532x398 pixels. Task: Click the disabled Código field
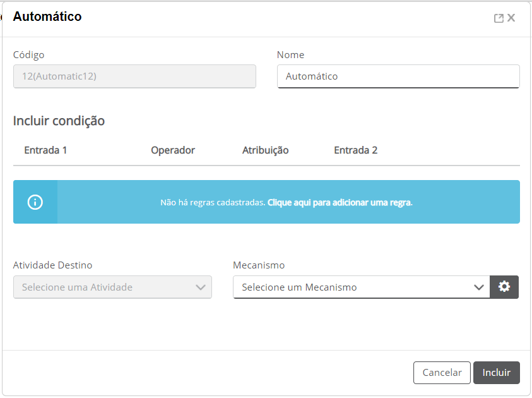click(x=134, y=76)
